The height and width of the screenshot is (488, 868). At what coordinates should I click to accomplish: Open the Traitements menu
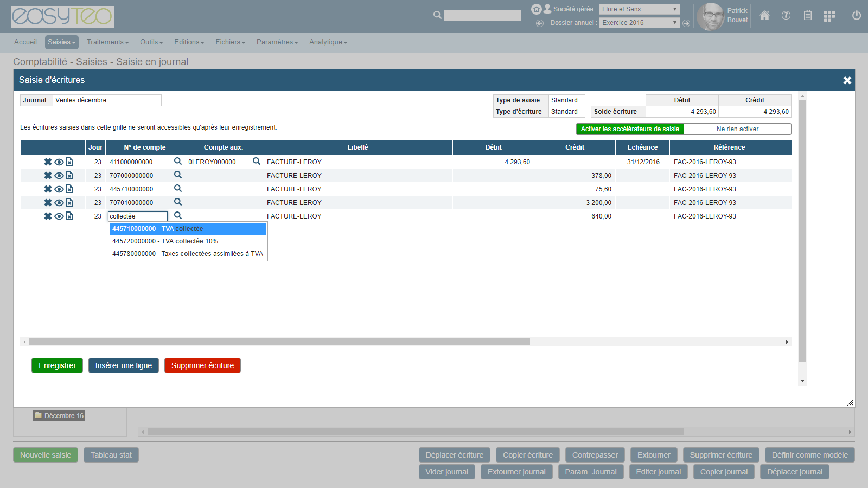[x=107, y=42]
